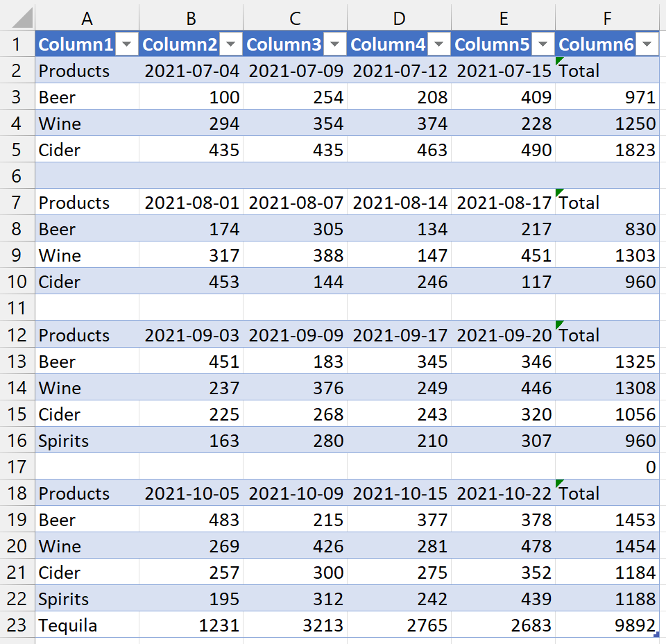This screenshot has width=666, height=644.
Task: Select the total cell 1303
Action: click(608, 255)
